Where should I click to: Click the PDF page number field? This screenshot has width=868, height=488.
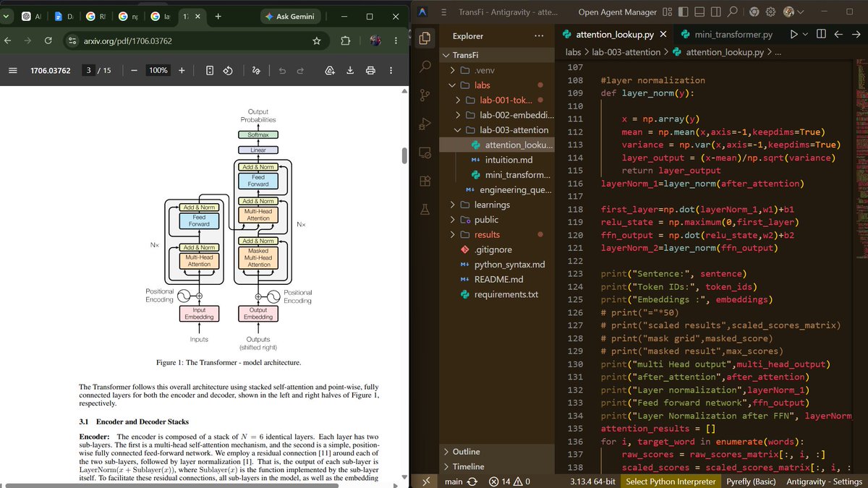tap(88, 70)
